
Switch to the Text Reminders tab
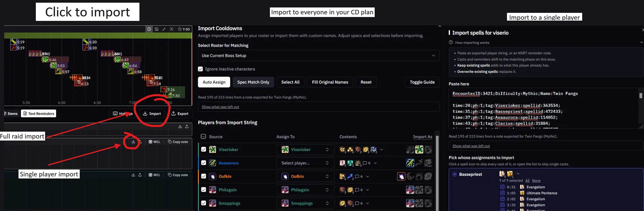[x=38, y=113]
